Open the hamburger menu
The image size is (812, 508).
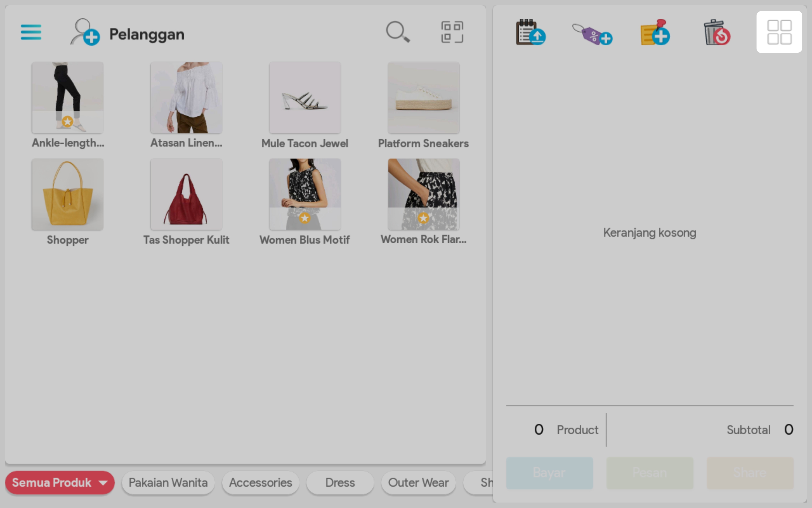tap(31, 32)
